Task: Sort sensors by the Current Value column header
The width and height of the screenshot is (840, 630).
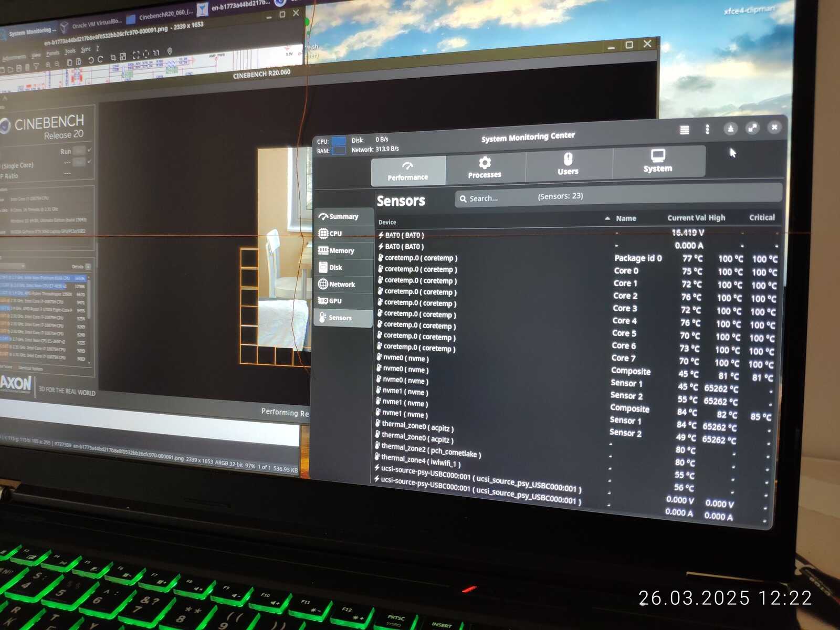Action: click(x=687, y=218)
